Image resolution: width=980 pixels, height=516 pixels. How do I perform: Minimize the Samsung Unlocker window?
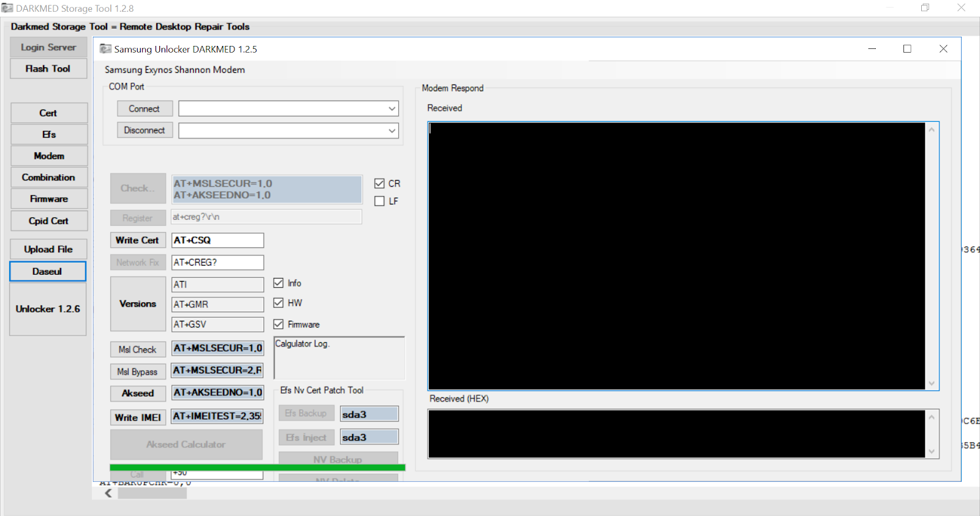[872, 49]
